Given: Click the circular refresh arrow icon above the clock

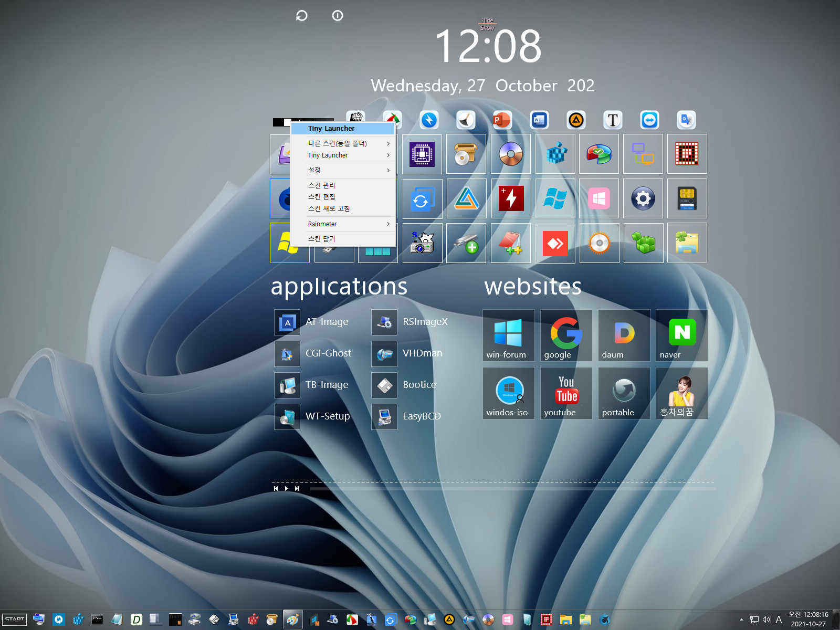Looking at the screenshot, I should [301, 16].
